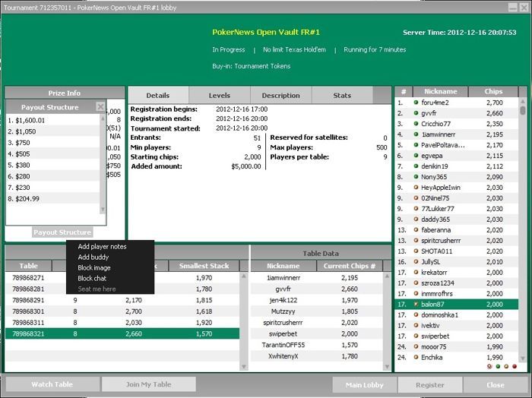Select Mutzzyy in Table Data
This screenshot has width=532, height=398.
317,311
